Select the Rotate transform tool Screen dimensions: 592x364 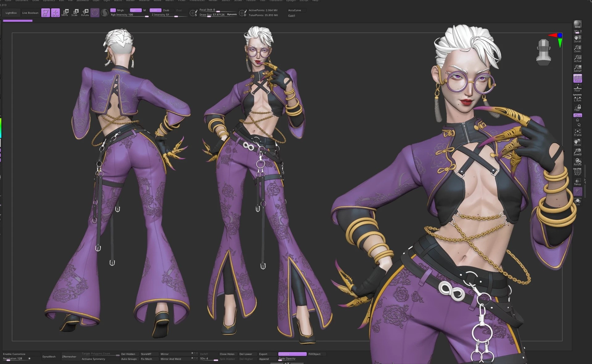pos(85,12)
